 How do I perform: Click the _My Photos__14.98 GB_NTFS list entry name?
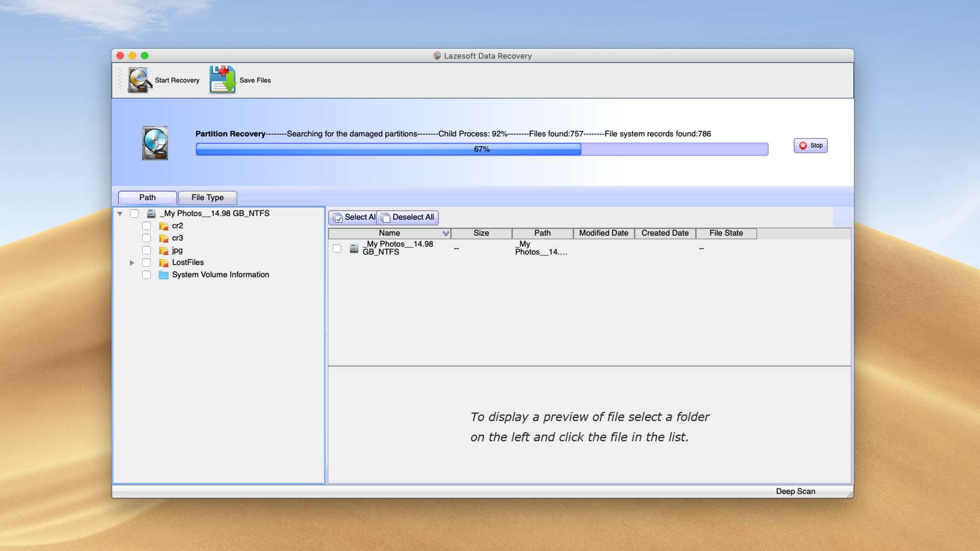[398, 248]
